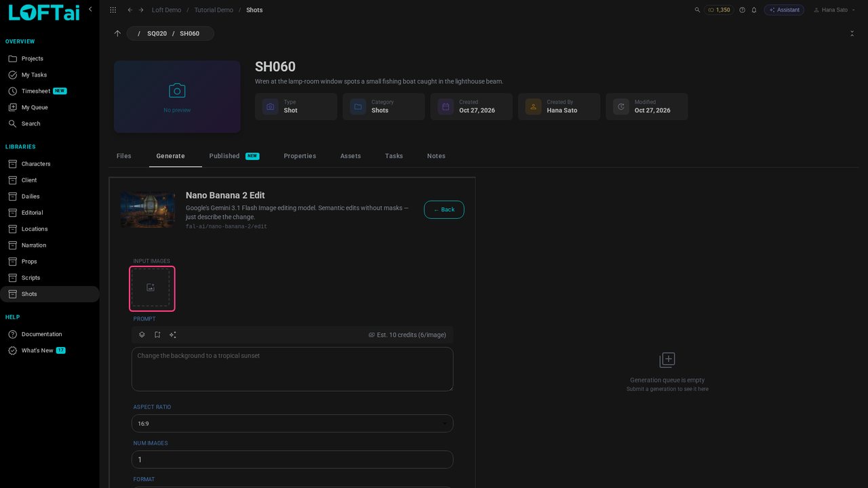Open the Assistant button

[x=784, y=10]
